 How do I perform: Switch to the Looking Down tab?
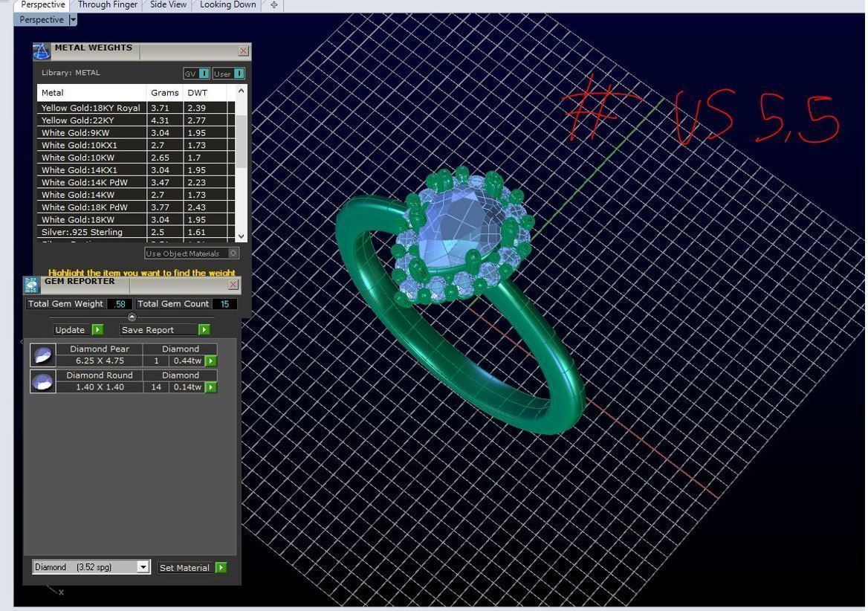(x=227, y=5)
